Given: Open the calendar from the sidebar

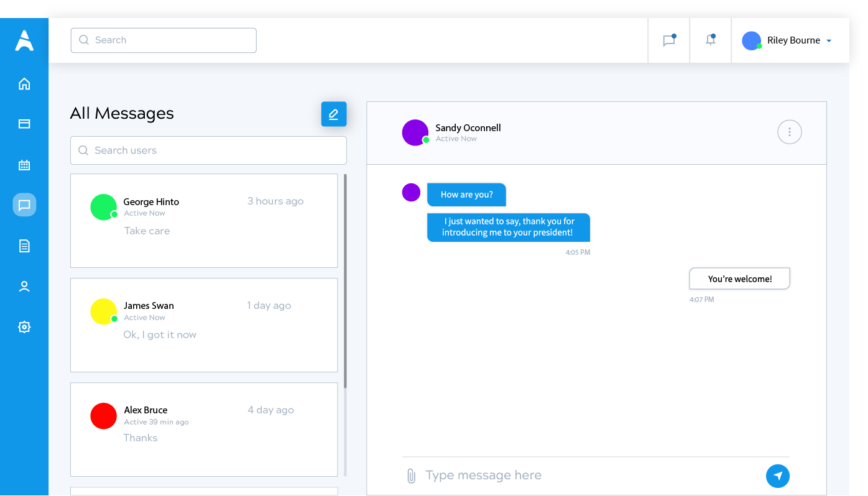Looking at the screenshot, I should (24, 165).
